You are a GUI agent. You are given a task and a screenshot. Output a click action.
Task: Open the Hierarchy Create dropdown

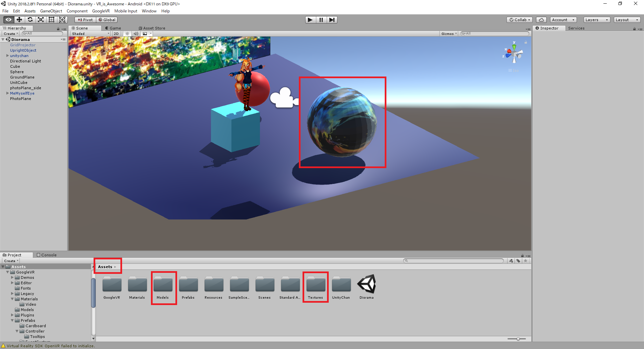tap(11, 34)
